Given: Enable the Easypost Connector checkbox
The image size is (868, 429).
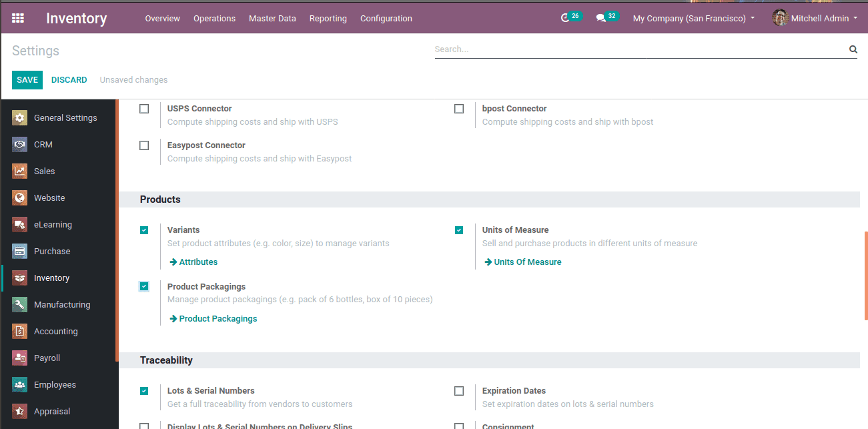Looking at the screenshot, I should [144, 145].
